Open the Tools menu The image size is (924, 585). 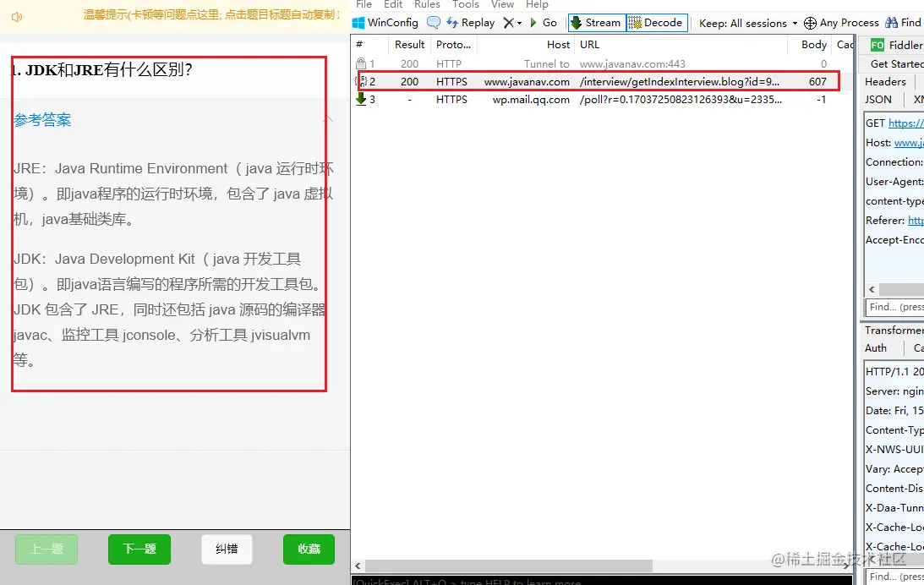(466, 5)
